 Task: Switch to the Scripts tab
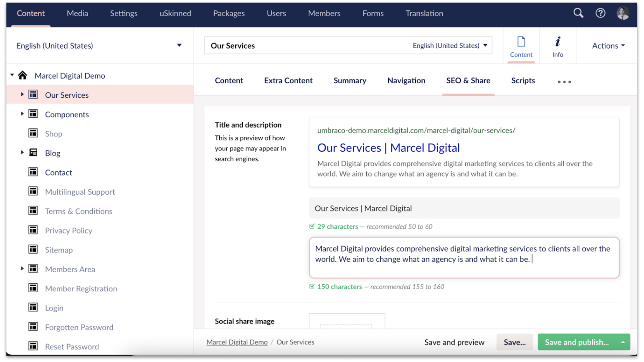coord(523,81)
